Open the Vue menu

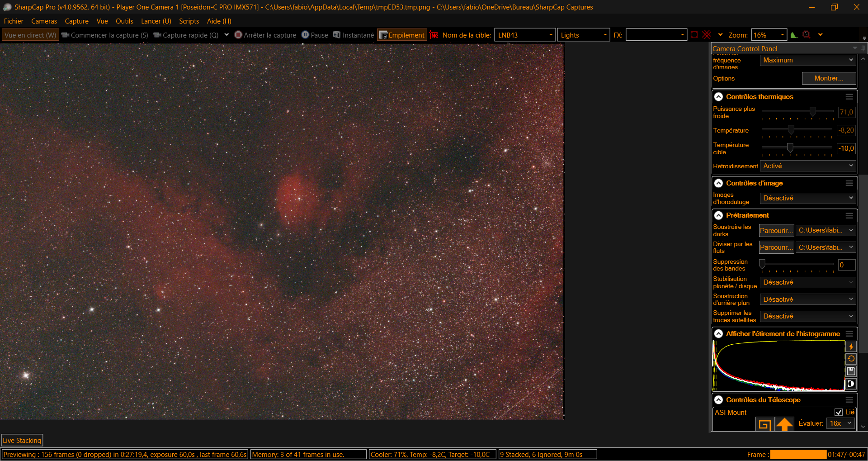point(102,21)
